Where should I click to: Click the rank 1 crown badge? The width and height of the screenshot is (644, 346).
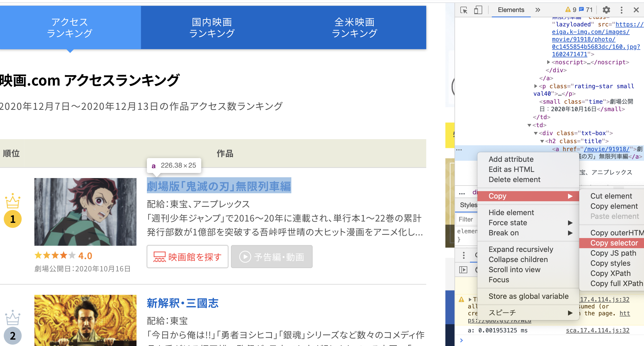pos(13,210)
